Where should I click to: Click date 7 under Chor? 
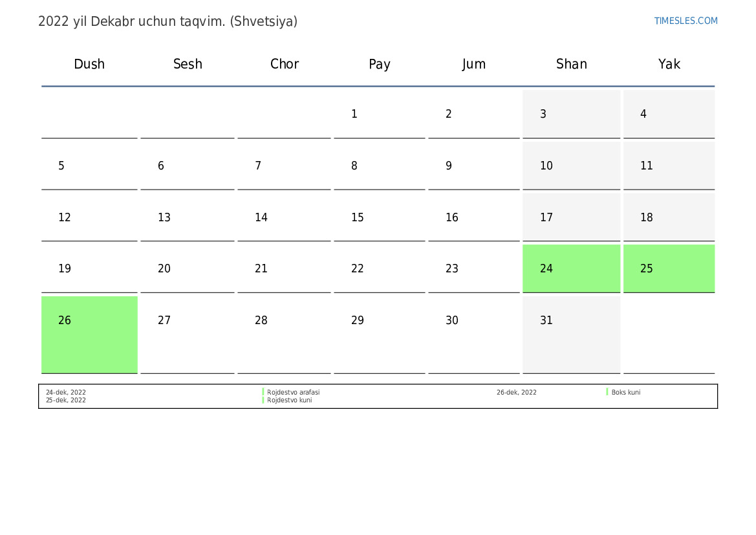point(258,166)
